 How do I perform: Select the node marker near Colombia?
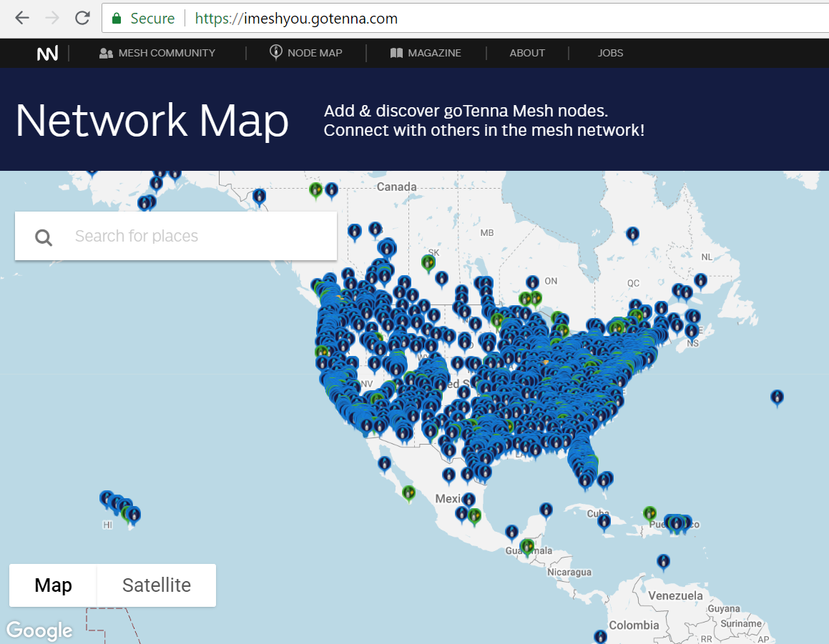click(x=600, y=635)
